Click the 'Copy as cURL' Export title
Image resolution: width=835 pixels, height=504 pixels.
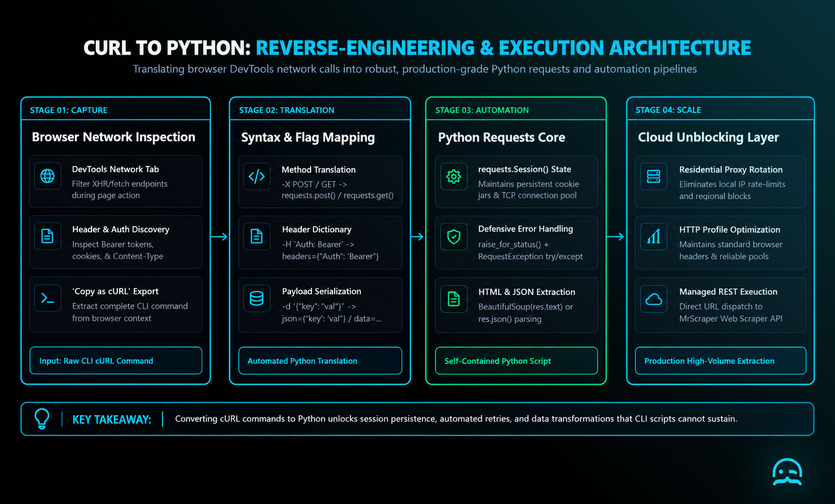(115, 291)
